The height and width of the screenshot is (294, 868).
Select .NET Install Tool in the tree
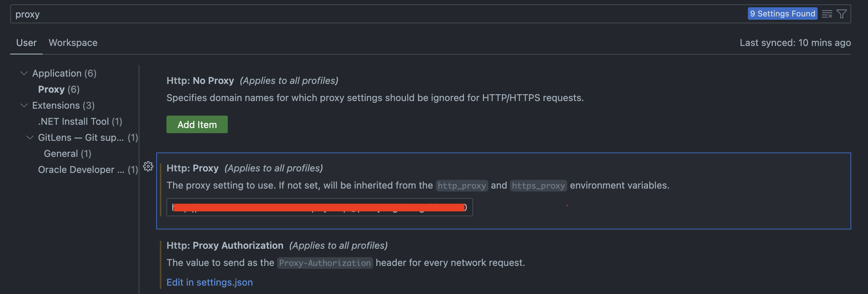point(80,121)
